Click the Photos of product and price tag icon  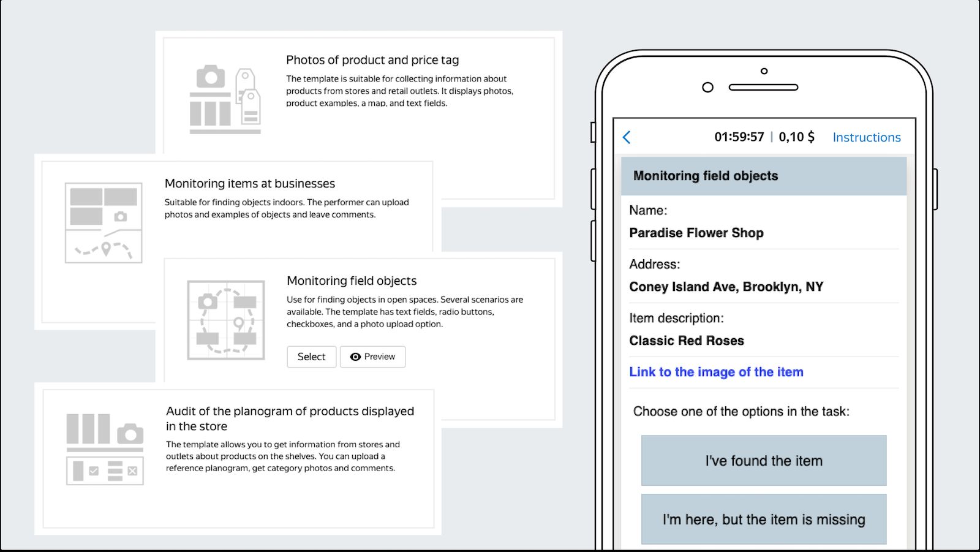click(225, 99)
